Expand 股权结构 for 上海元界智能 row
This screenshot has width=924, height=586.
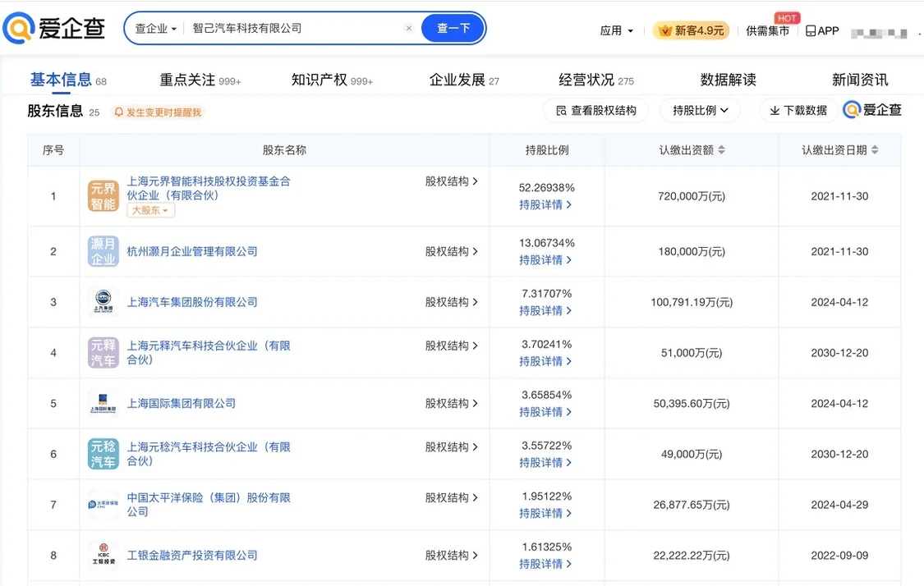[452, 181]
